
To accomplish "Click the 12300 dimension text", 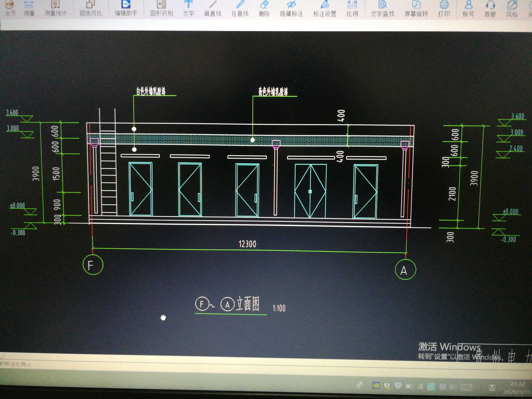I will (x=247, y=244).
